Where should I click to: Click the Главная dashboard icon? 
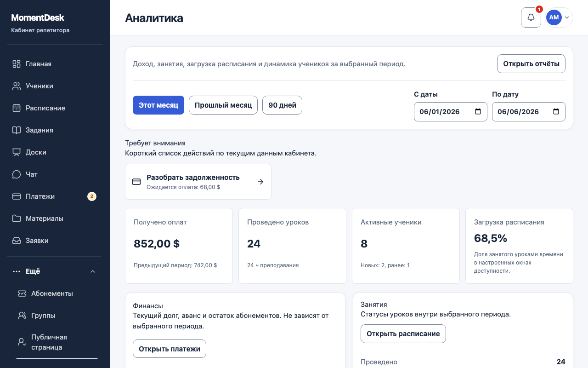point(17,64)
